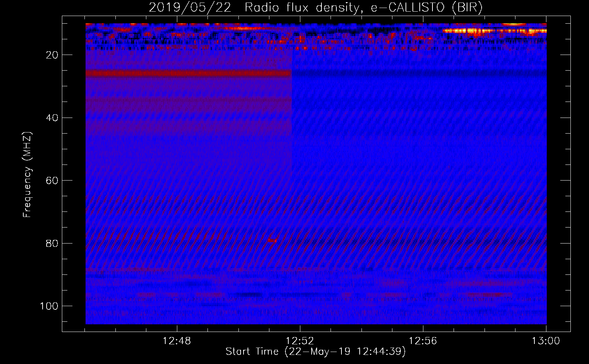The width and height of the screenshot is (589, 364).
Task: Click the plot title '2019/05/22 Radio flux density, e-CALLISTO (BIR)'
Action: point(316,7)
